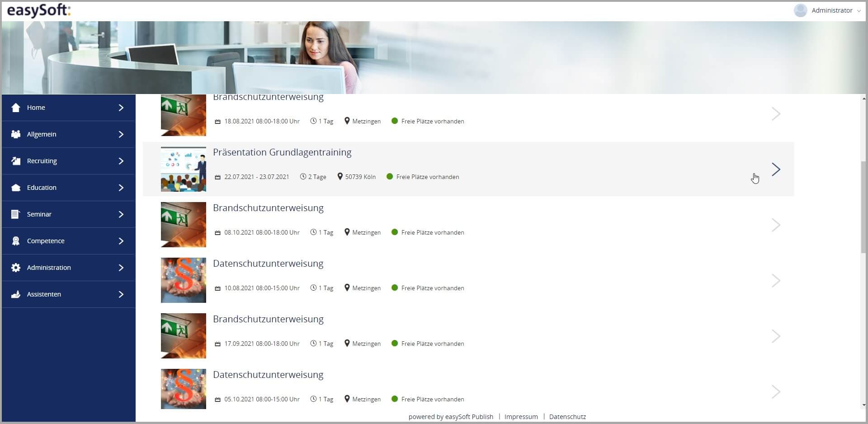This screenshot has width=868, height=424.
Task: Click the scrollbar down arrow
Action: (863, 405)
